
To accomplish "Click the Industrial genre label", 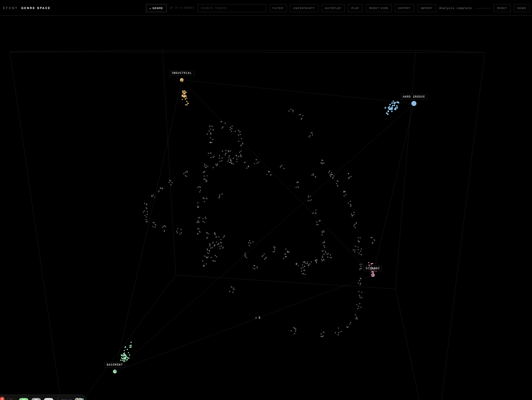I will coord(182,73).
